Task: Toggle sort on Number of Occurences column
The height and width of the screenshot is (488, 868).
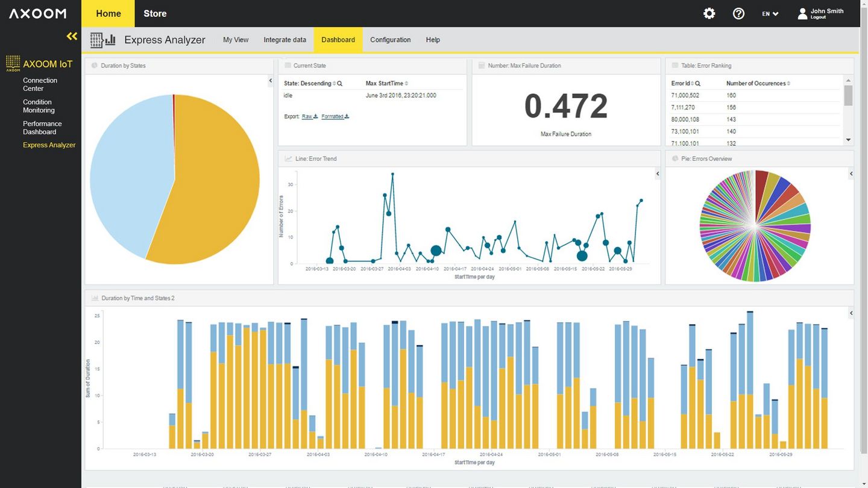Action: pos(788,84)
